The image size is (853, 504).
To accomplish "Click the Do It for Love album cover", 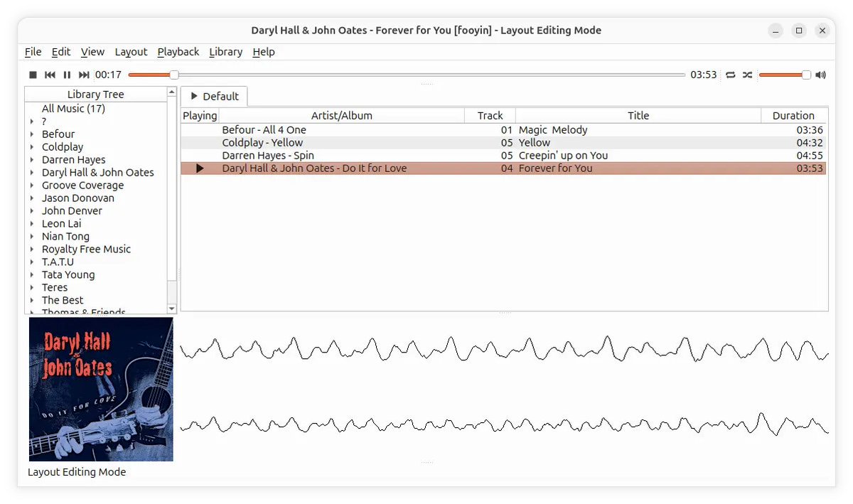I will coord(101,390).
